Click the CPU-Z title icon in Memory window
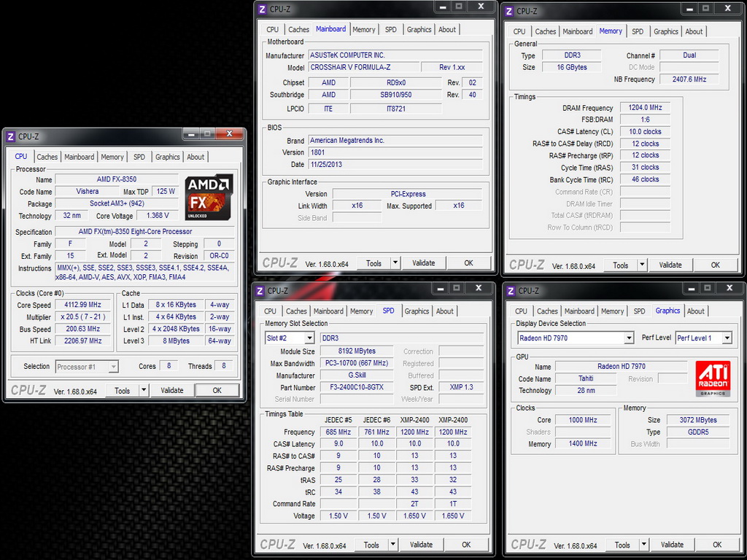Screen dimensions: 747x560 click(x=509, y=11)
